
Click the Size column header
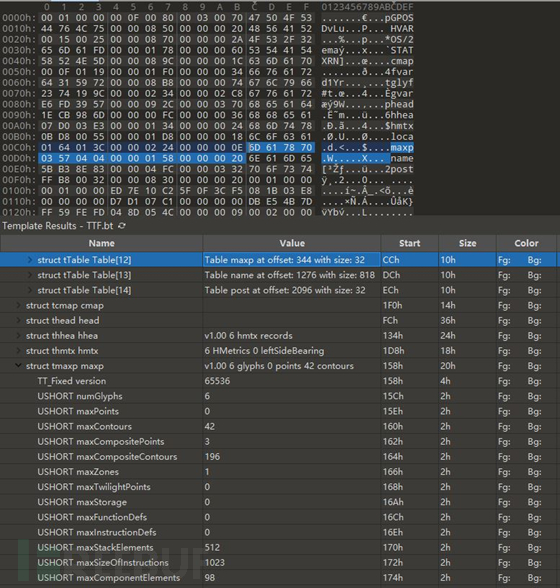coord(467,243)
